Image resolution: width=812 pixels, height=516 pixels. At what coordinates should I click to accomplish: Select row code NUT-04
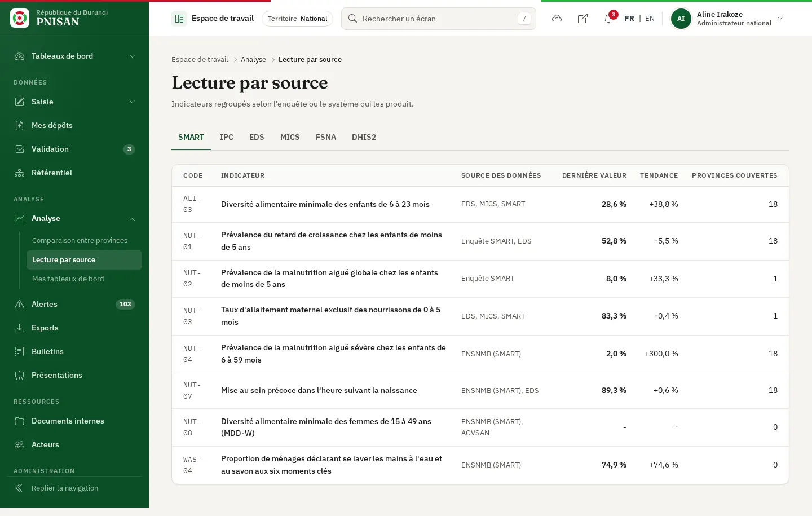click(192, 354)
